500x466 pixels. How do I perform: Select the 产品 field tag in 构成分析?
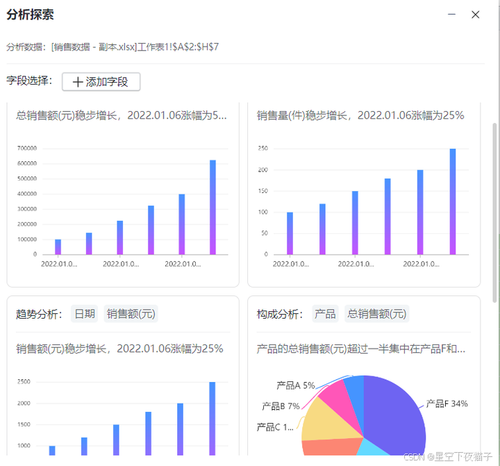pos(325,314)
